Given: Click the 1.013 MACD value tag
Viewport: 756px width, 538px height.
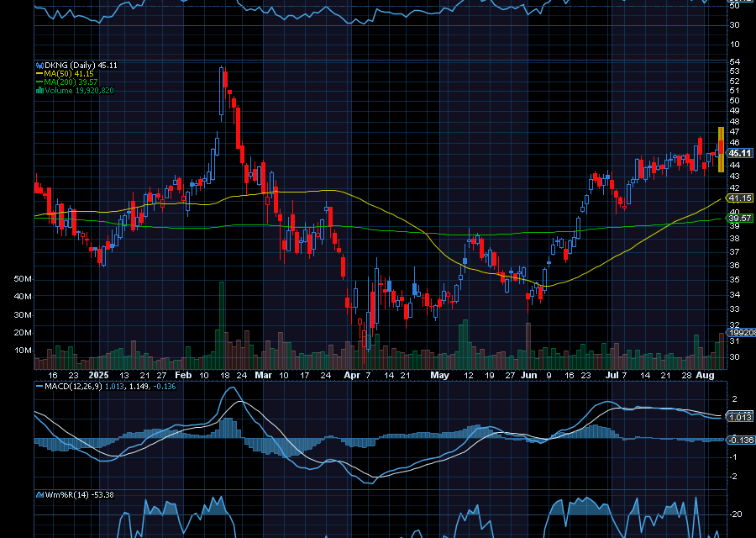Looking at the screenshot, I should point(740,418).
